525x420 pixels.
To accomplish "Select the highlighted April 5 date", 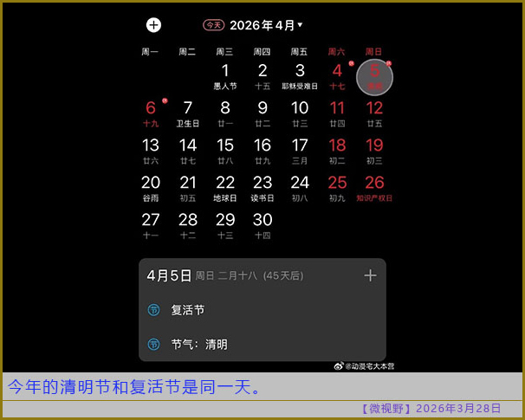I will (x=374, y=77).
